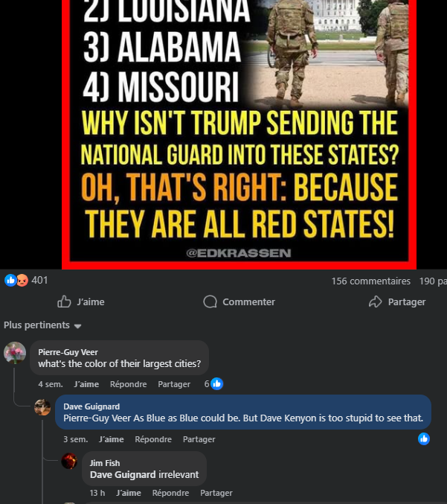Like Pierre-Guy Veer's comment with J'aime

pyautogui.click(x=86, y=384)
